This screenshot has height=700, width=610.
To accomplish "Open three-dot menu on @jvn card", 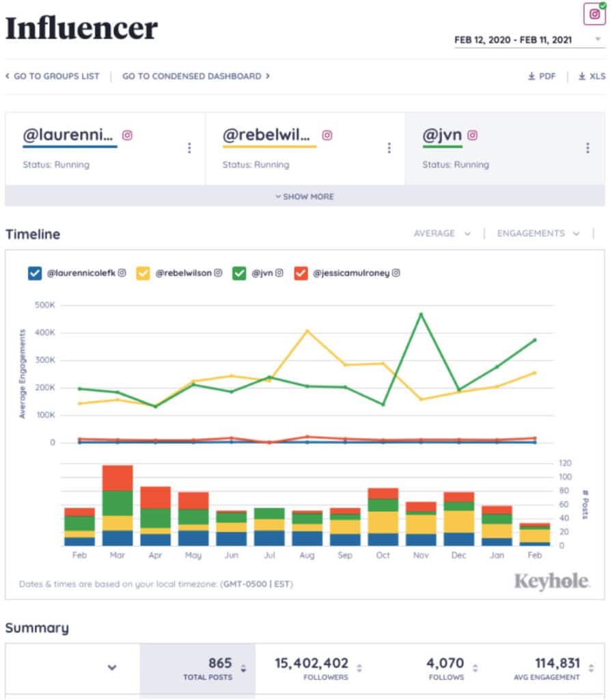I will (587, 148).
